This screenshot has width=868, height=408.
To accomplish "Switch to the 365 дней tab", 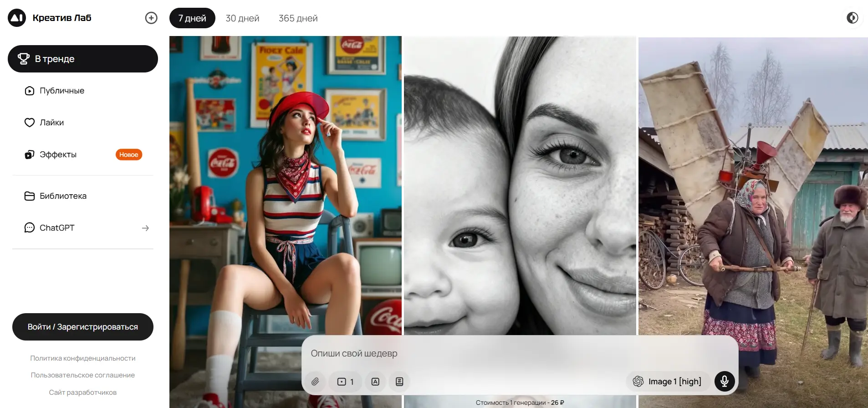I will coord(298,18).
